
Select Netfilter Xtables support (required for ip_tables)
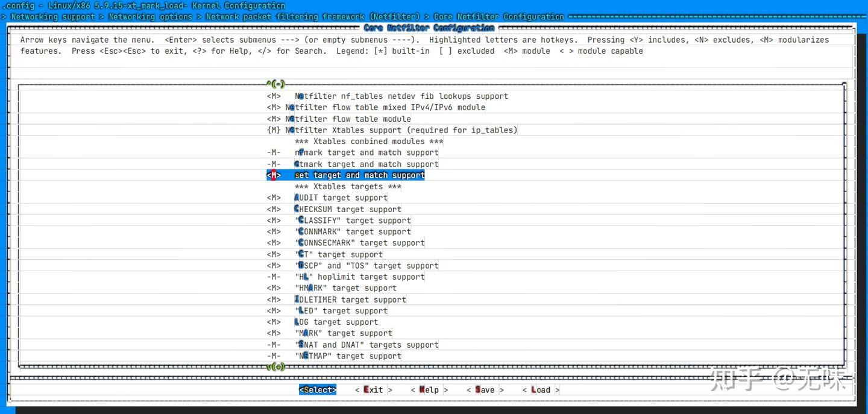click(401, 130)
